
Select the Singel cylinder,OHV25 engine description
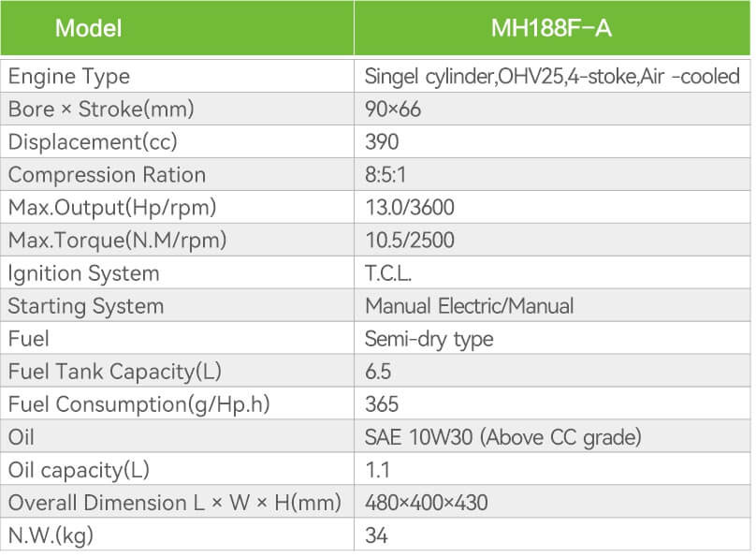[552, 77]
